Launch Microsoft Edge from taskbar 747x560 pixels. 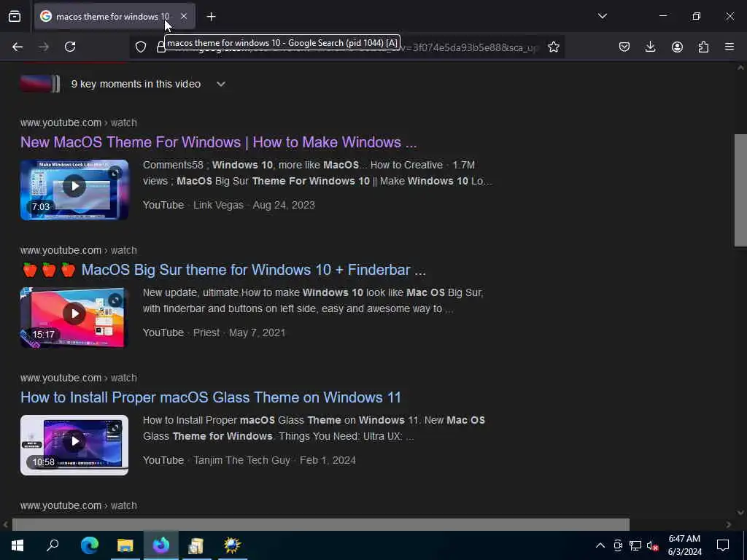pos(90,545)
